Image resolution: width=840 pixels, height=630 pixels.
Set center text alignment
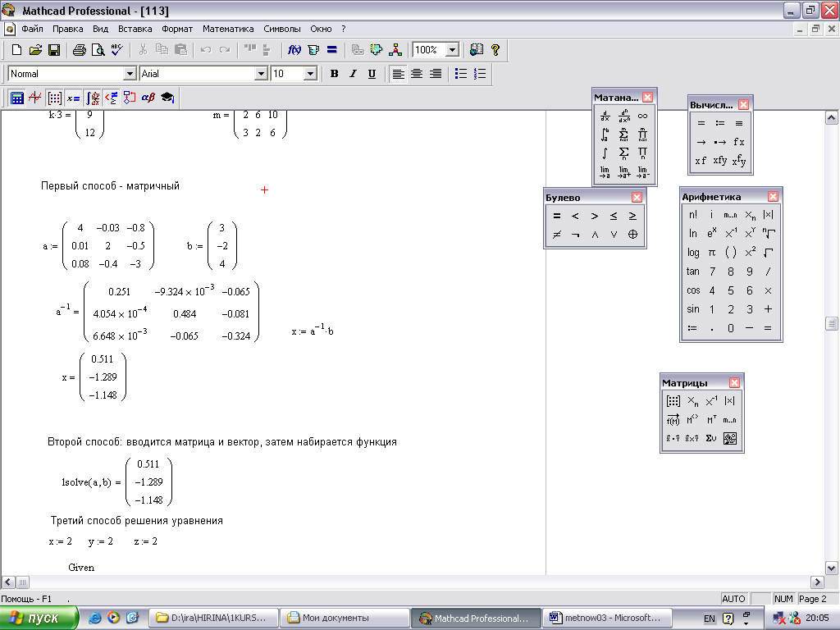pyautogui.click(x=416, y=74)
